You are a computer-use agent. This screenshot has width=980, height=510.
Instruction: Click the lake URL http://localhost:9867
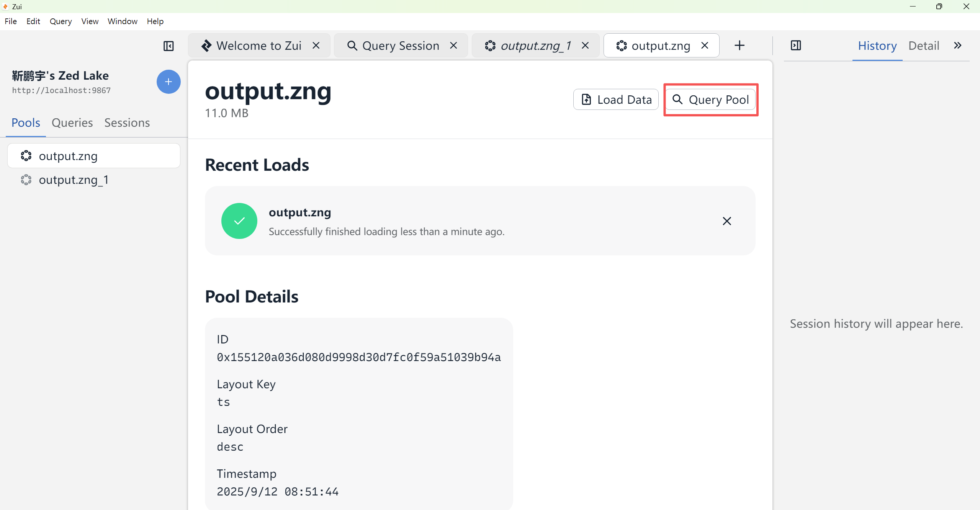[x=61, y=90]
